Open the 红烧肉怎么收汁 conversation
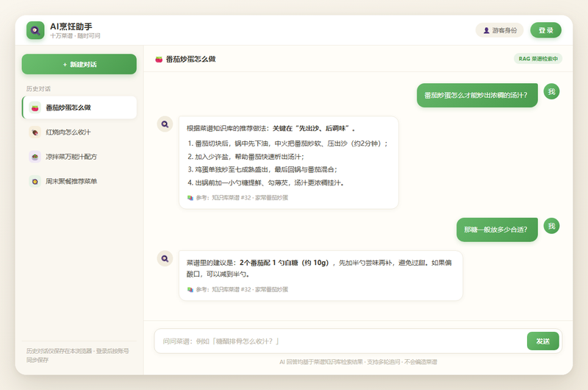This screenshot has height=390, width=588. click(x=79, y=132)
